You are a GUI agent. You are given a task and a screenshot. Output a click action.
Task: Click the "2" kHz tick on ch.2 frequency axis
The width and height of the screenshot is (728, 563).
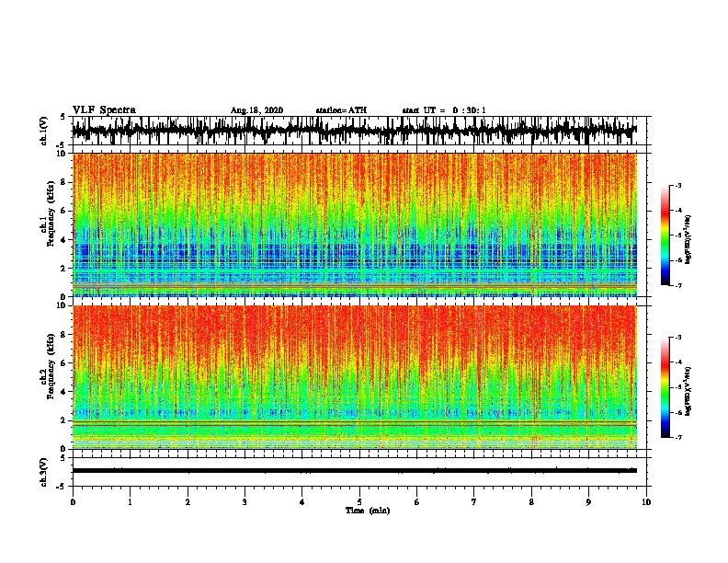(x=63, y=419)
